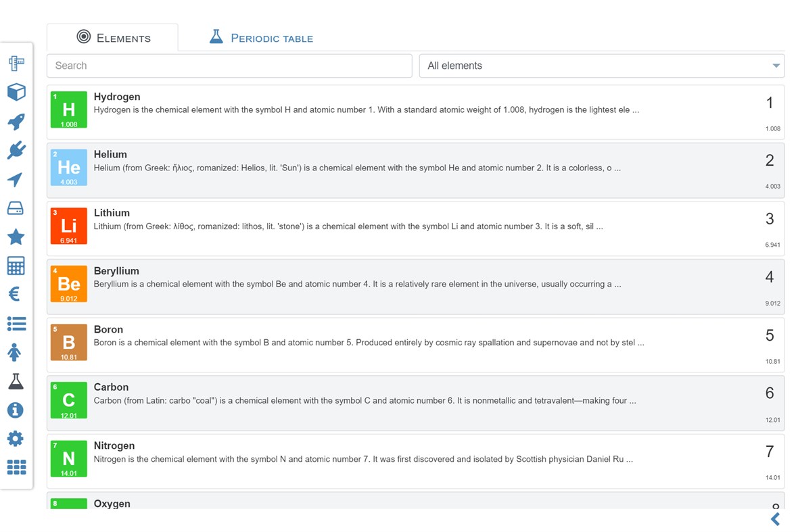Open the calculator icon in sidebar
Screen dimensions: 798x532
pyautogui.click(x=16, y=266)
